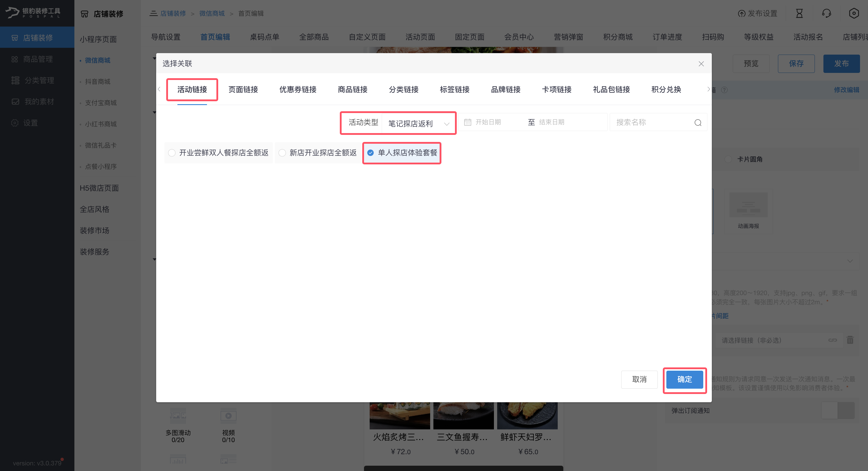Switch to 卡项链接 tab

point(557,89)
